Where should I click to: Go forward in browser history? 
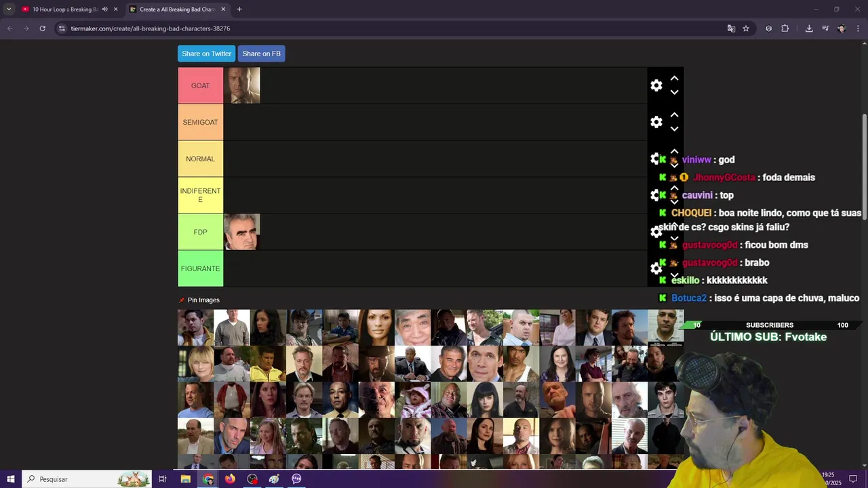click(x=26, y=28)
